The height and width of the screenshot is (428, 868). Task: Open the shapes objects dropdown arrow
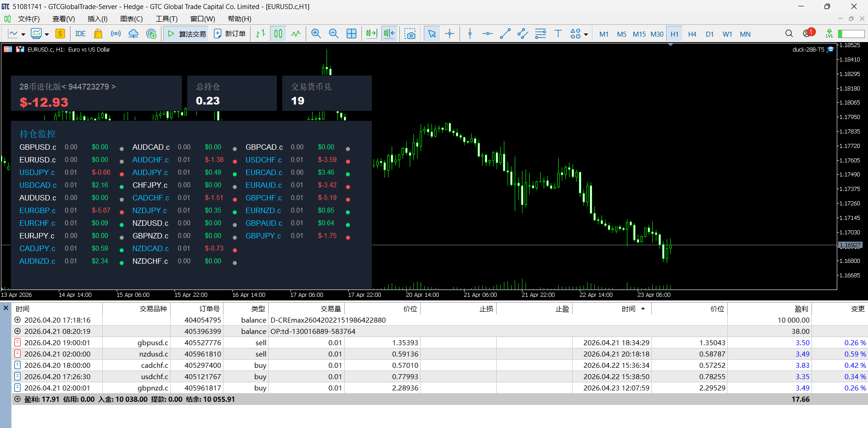pyautogui.click(x=586, y=34)
